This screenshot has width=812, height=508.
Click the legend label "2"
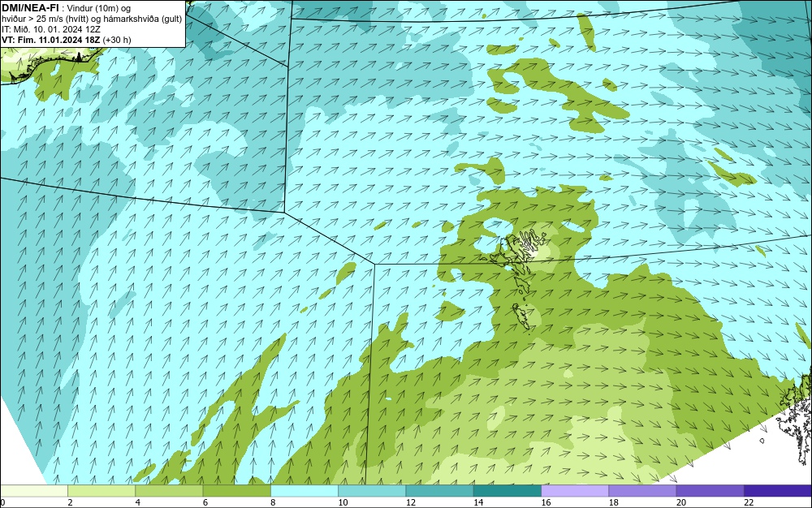(x=70, y=503)
